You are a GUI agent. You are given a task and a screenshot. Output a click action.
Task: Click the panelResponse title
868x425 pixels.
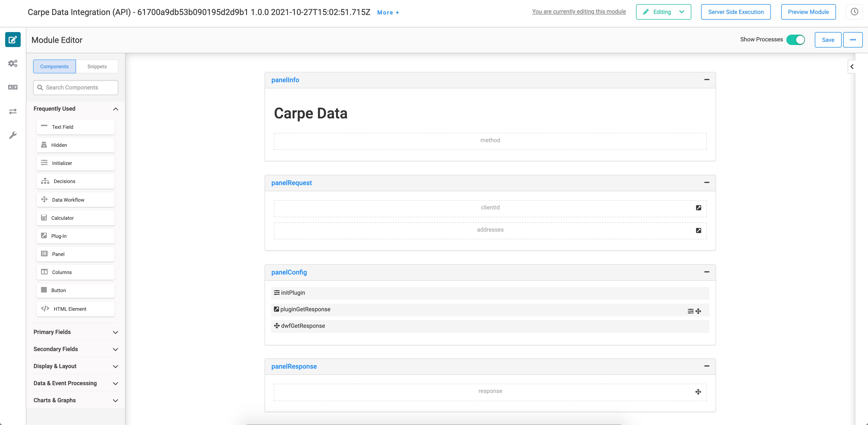(x=294, y=366)
